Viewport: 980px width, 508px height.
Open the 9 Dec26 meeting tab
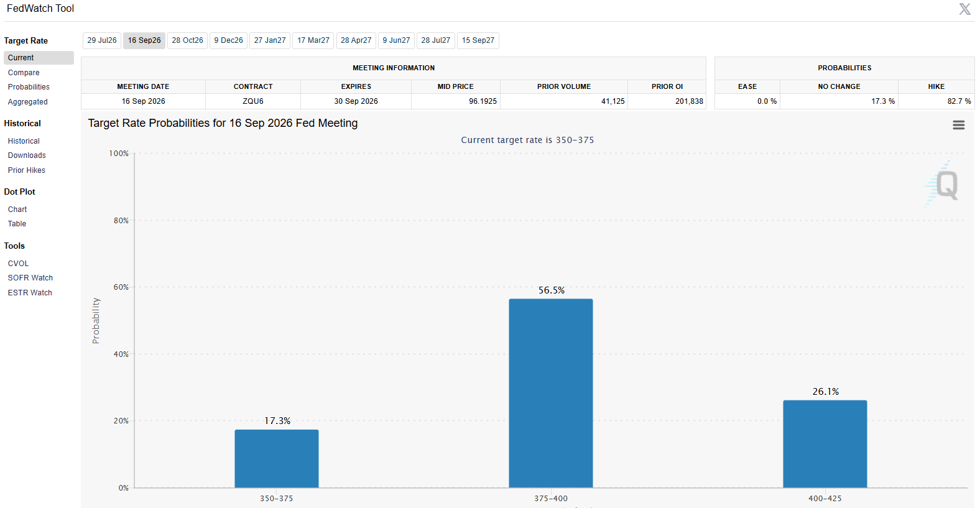tap(228, 40)
